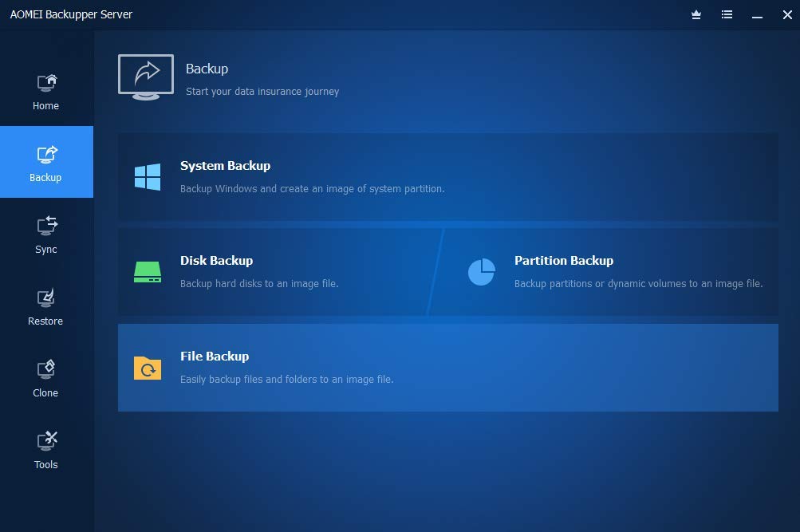Click the crown upgrade icon
The image size is (800, 532).
[x=696, y=15]
